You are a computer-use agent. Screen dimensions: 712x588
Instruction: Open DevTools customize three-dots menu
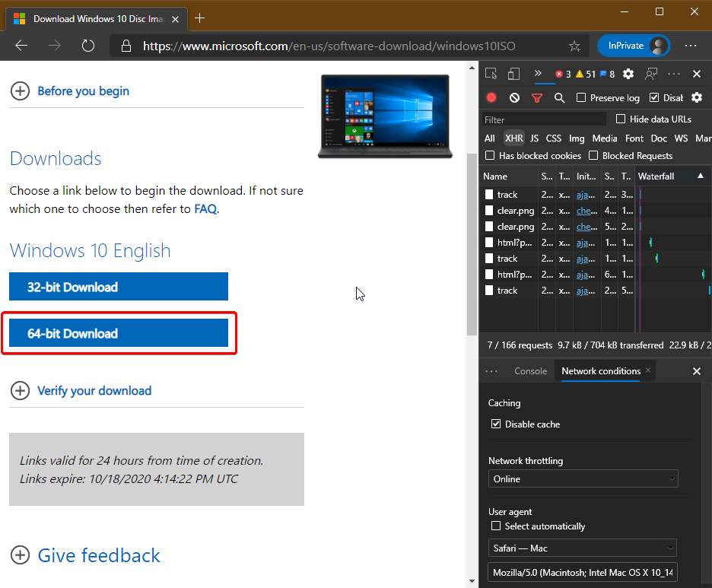coord(674,74)
